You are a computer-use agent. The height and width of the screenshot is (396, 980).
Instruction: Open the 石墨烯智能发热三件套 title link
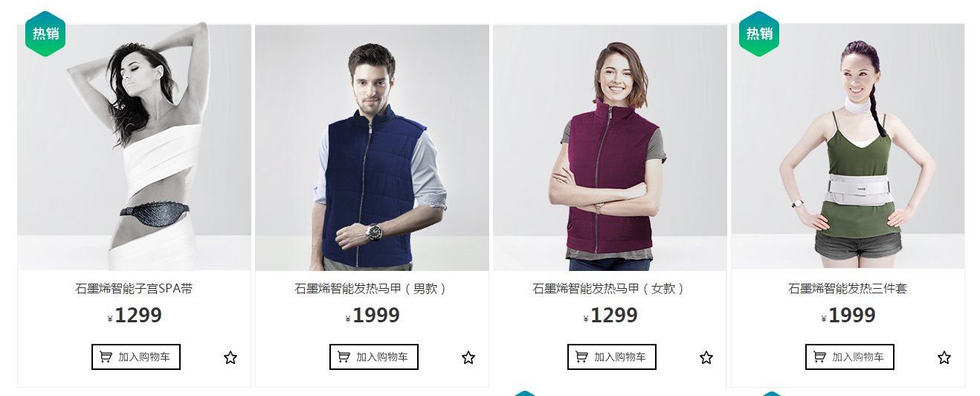[x=848, y=289]
